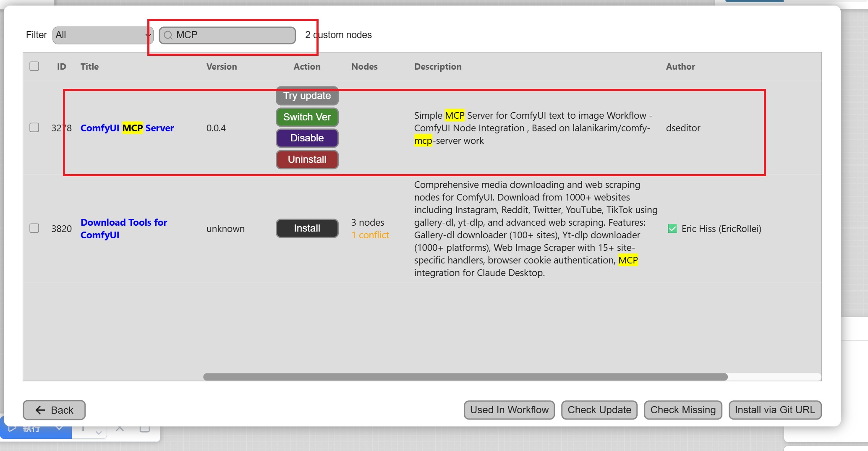Click the '2 custom nodes' count label
Viewport: 868px width, 451px height.
(x=338, y=35)
